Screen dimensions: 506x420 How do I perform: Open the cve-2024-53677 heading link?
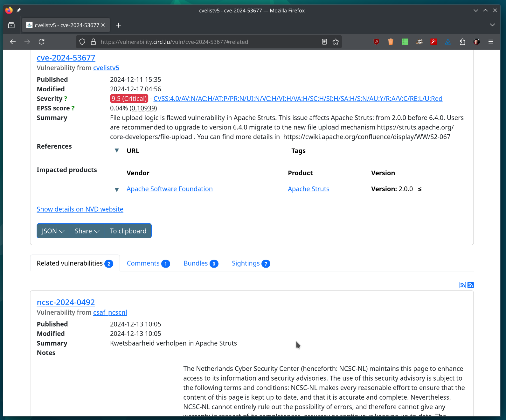66,58
